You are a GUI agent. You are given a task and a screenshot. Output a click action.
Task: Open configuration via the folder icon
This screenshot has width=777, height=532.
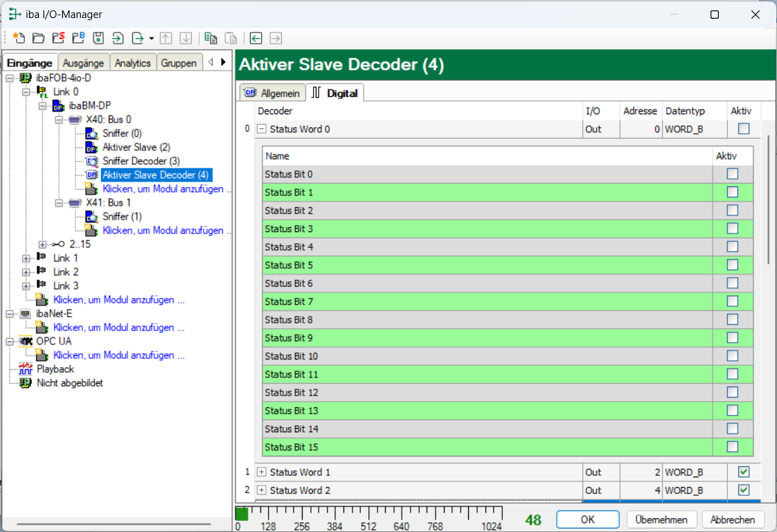tap(38, 38)
